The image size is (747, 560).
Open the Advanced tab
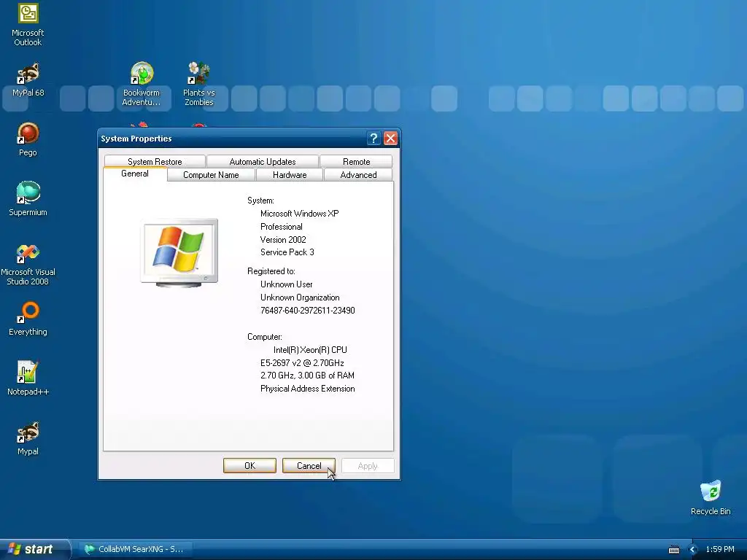pyautogui.click(x=358, y=175)
